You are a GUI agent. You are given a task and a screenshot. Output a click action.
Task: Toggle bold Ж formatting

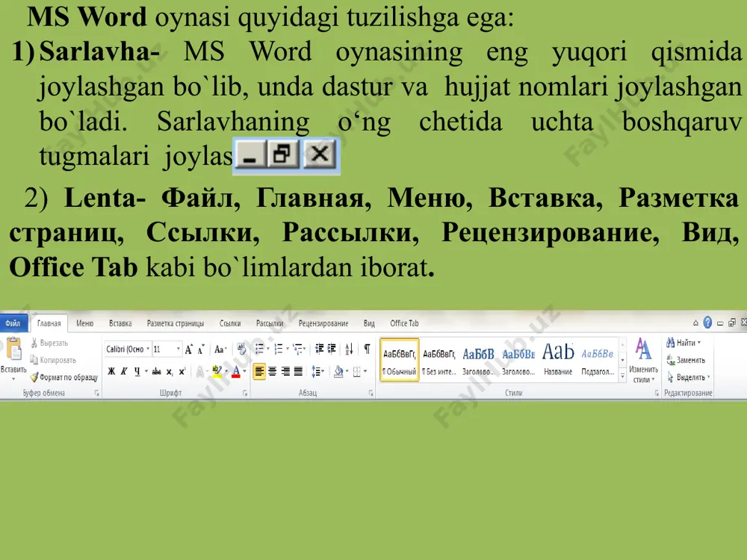point(111,371)
